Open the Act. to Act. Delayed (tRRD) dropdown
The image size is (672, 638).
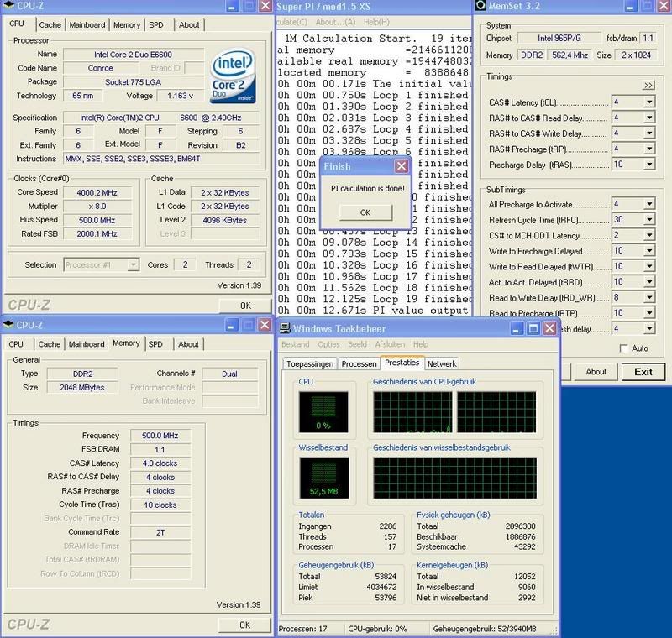[x=649, y=282]
